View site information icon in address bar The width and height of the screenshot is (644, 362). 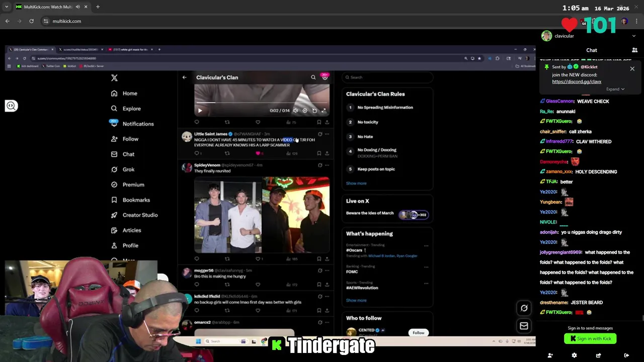[46, 21]
